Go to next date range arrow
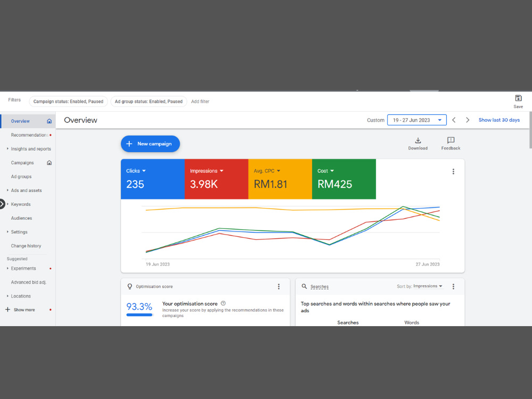The width and height of the screenshot is (532, 399). 468,120
